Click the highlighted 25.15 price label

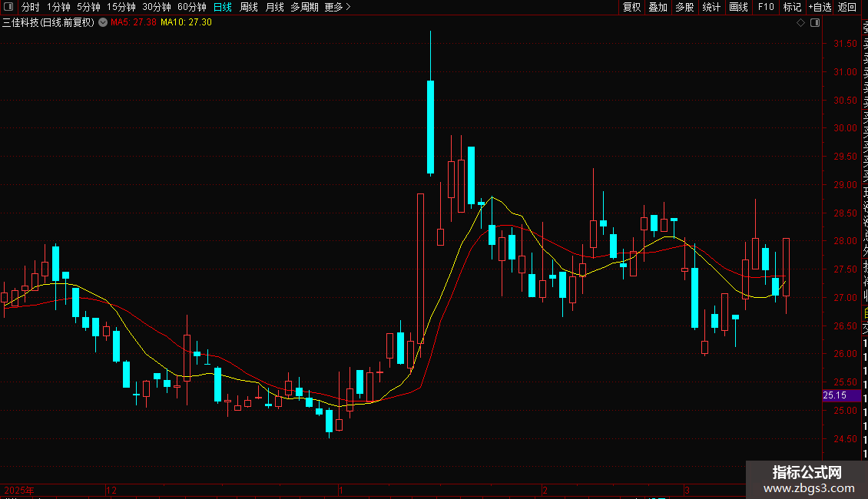point(841,395)
